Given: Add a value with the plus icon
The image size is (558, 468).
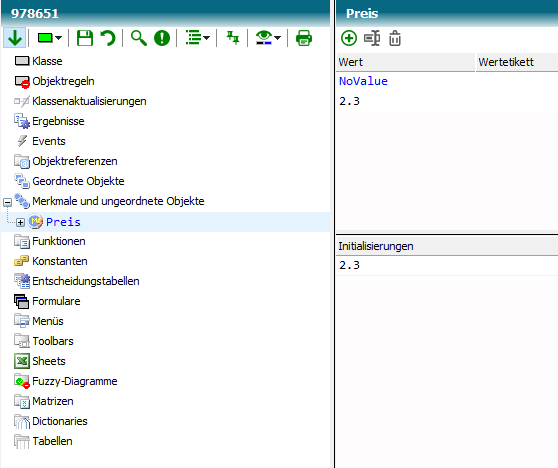Looking at the screenshot, I should [349, 38].
